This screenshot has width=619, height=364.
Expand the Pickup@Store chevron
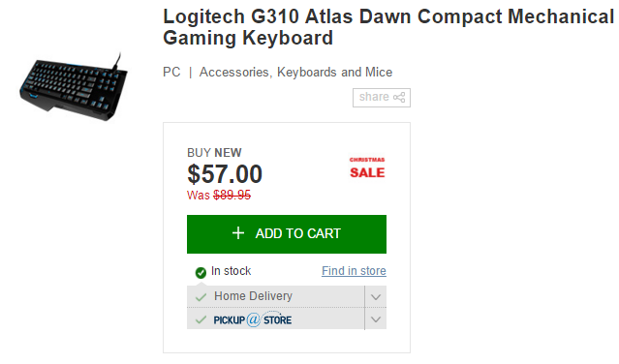point(376,319)
